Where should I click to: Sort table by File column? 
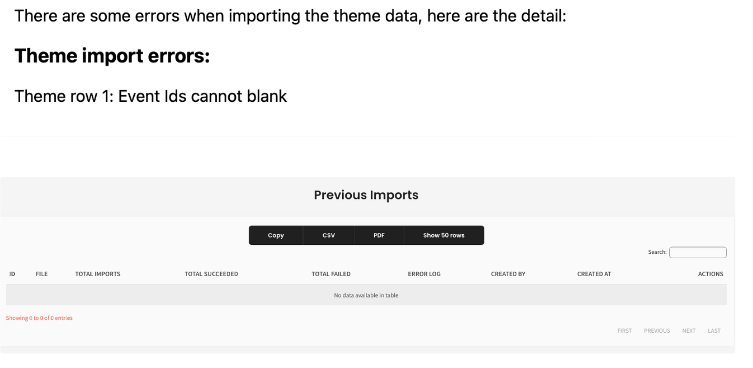[42, 274]
